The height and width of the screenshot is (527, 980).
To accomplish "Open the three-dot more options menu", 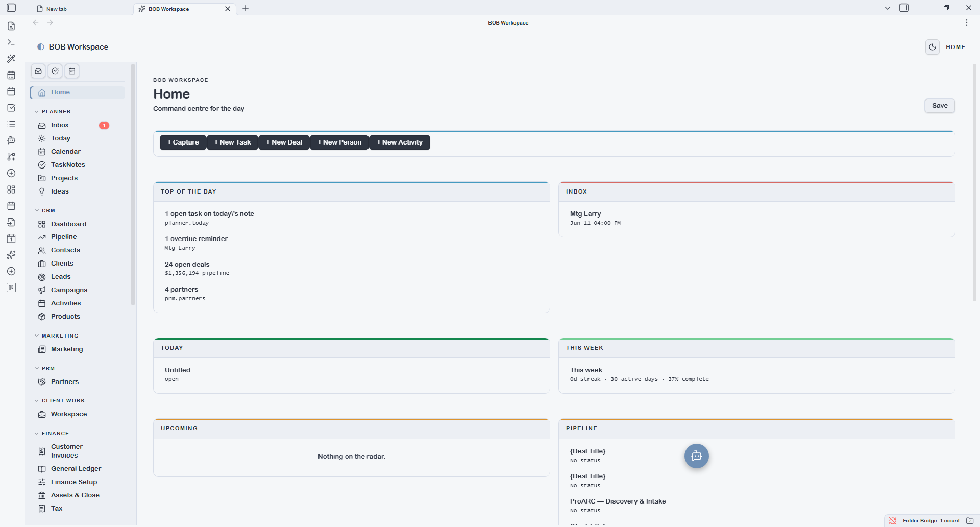I will 967,22.
